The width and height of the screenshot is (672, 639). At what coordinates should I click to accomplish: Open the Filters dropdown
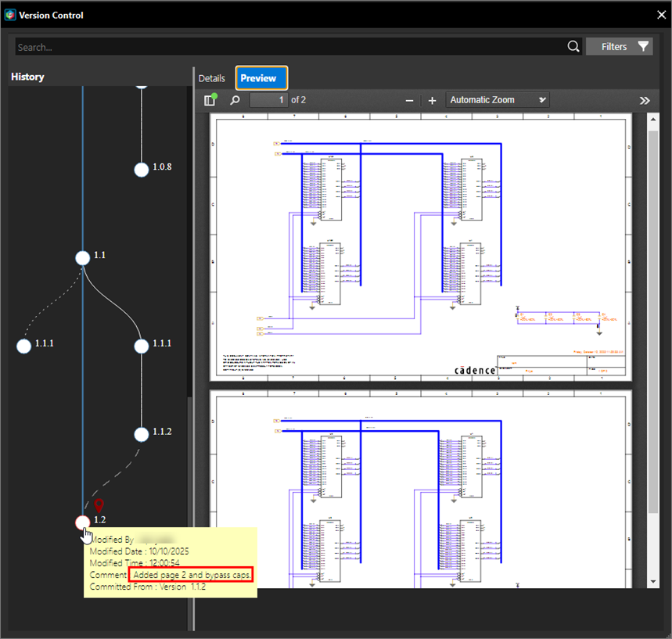pos(619,47)
